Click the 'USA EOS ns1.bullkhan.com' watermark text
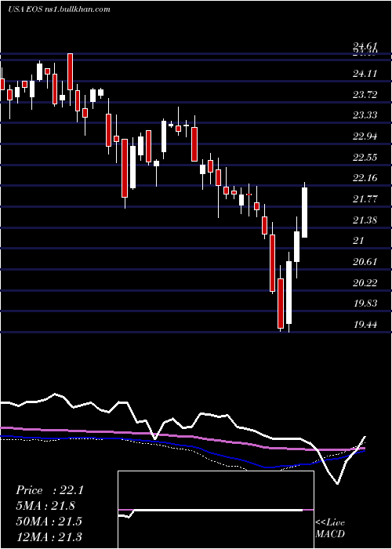Viewport: 392px width, 549px height. 59,9
